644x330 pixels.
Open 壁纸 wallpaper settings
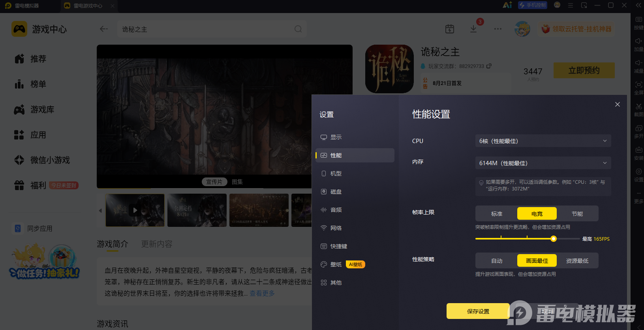355,264
